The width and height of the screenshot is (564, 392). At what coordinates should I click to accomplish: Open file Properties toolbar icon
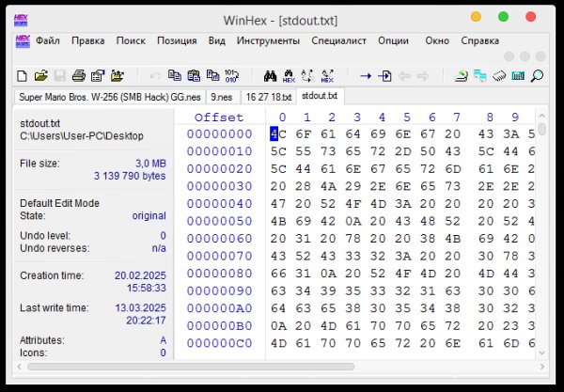(x=98, y=76)
